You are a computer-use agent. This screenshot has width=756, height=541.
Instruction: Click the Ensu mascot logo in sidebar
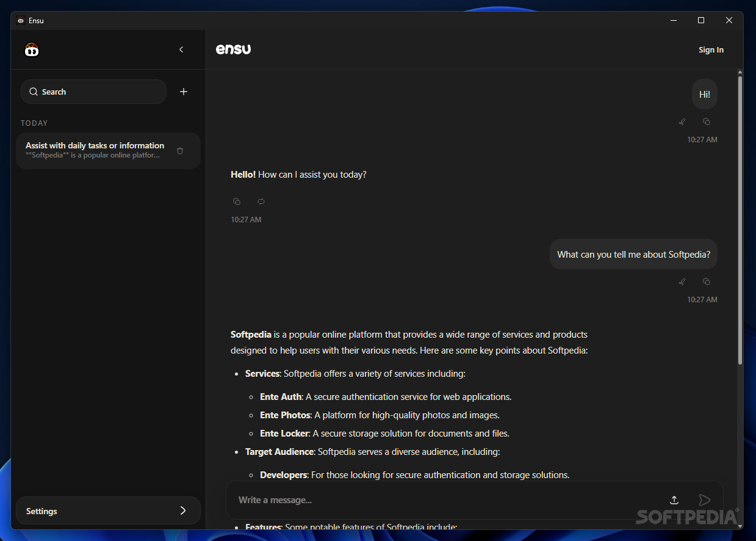[32, 49]
